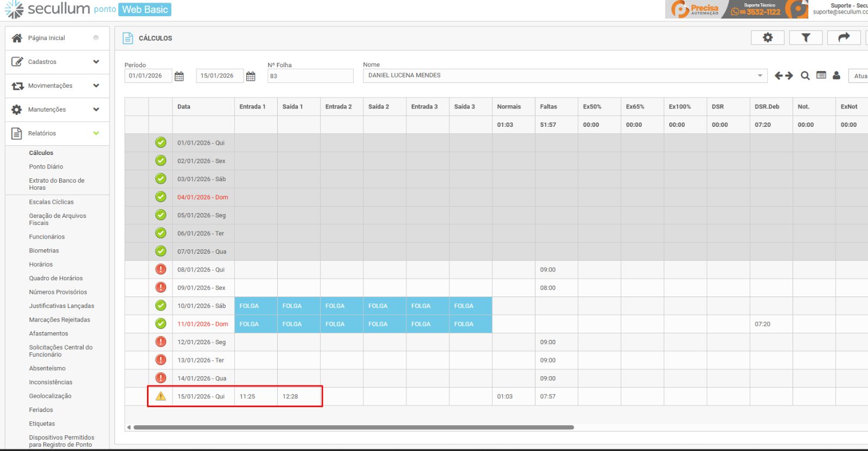This screenshot has width=868, height=451.
Task: Open the settings gear in Cálculos toolbar
Action: [x=768, y=37]
